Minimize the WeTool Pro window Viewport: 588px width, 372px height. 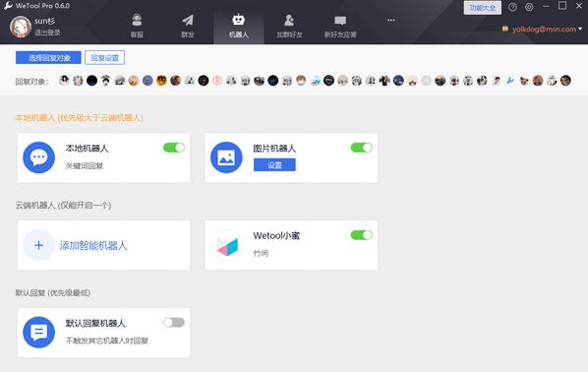546,6
